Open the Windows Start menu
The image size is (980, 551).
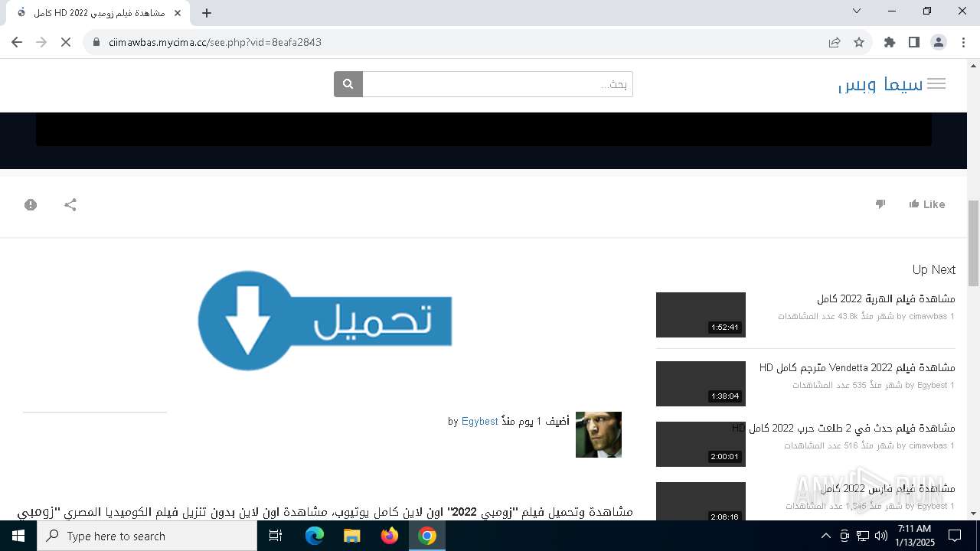coord(18,536)
